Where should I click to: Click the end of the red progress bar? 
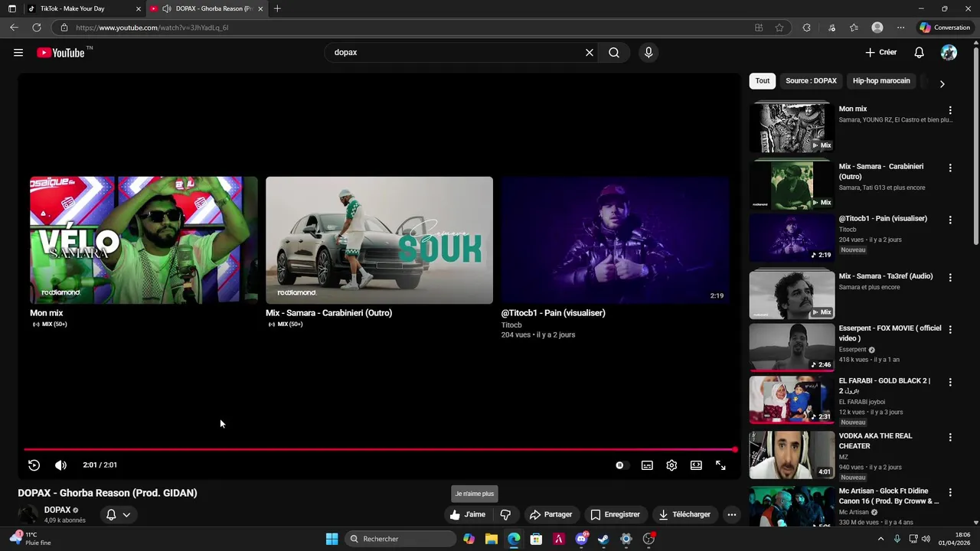[x=734, y=449]
